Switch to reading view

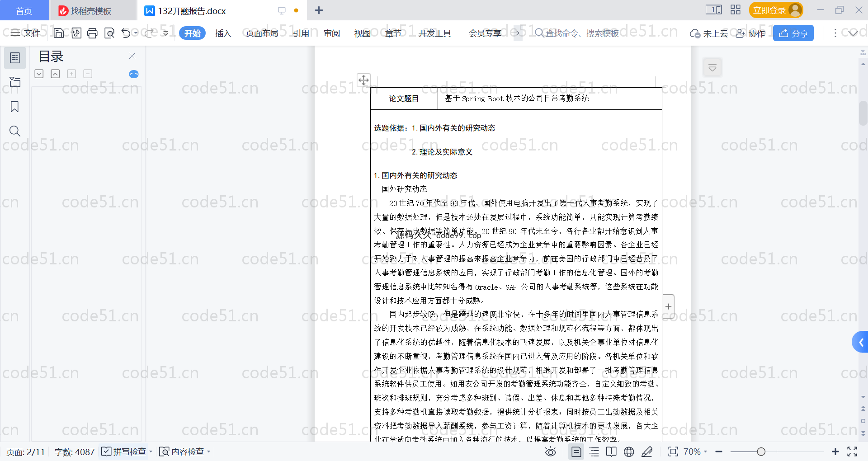[x=611, y=452]
